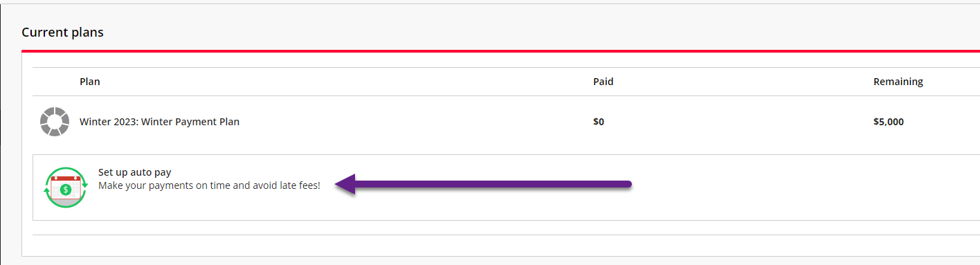The image size is (980, 265).
Task: Click the 'Make your payments on time' description
Action: pyautogui.click(x=209, y=185)
